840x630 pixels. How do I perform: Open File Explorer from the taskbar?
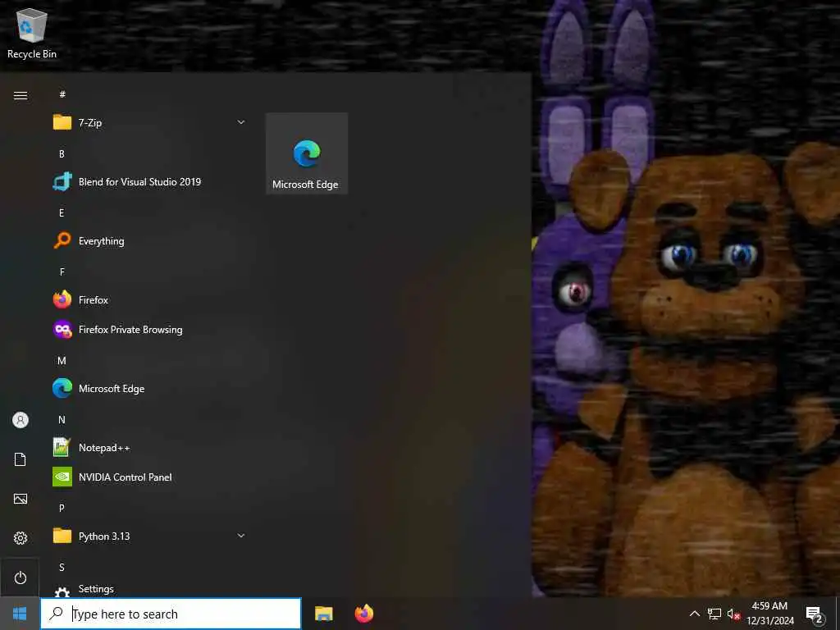point(323,614)
